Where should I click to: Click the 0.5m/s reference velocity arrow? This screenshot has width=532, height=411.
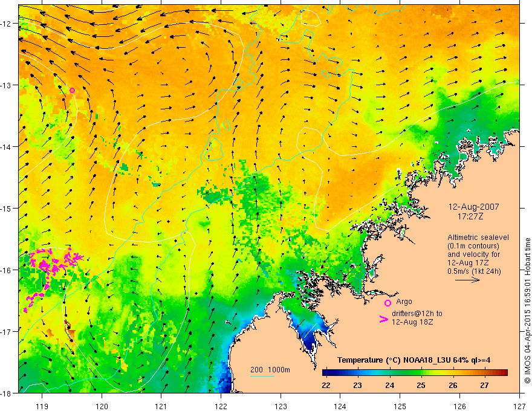point(467,280)
